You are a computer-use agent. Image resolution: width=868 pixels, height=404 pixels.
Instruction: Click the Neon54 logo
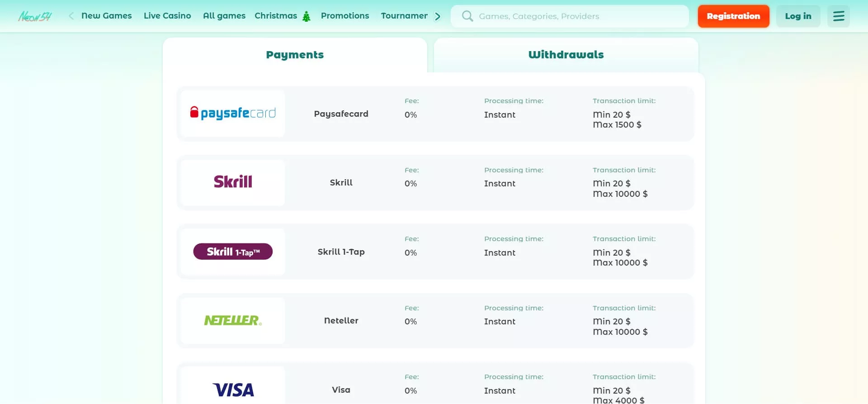[35, 17]
